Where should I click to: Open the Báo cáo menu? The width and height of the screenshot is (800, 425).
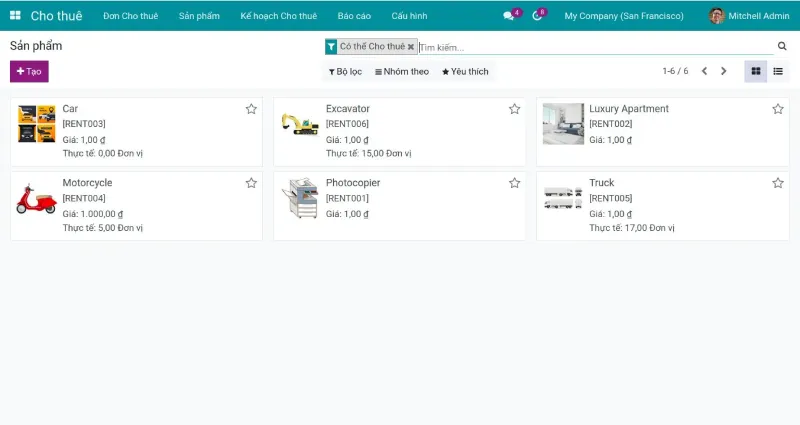[354, 16]
